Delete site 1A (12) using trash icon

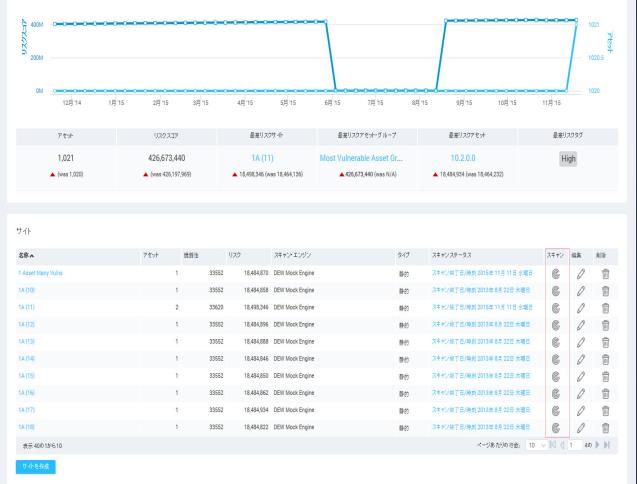point(606,324)
